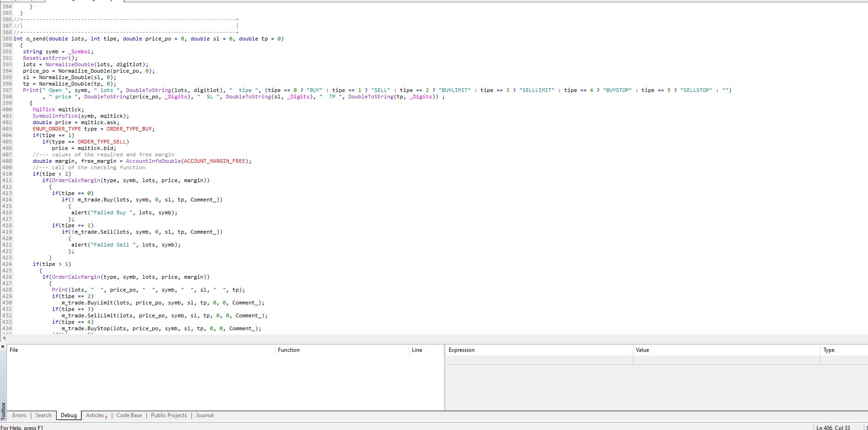Close the Toolbox panel with the x
Screen dimensions: 868x430
coord(3,346)
